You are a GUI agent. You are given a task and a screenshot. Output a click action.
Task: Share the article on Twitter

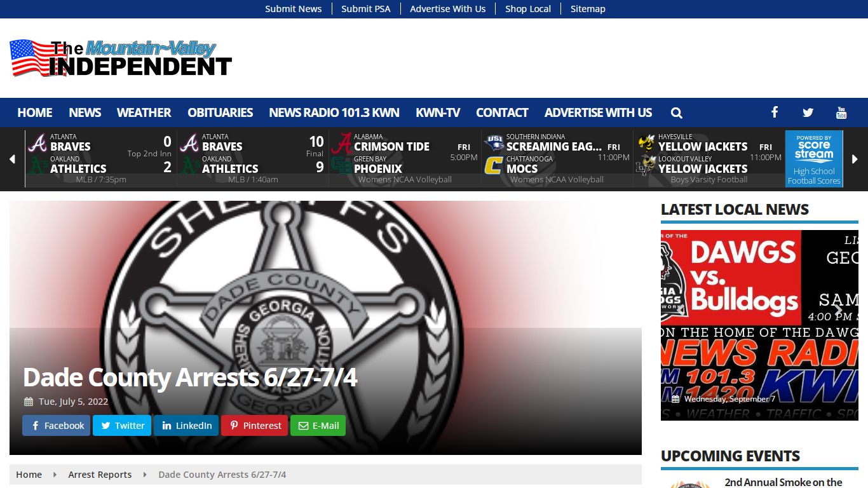[x=122, y=426]
